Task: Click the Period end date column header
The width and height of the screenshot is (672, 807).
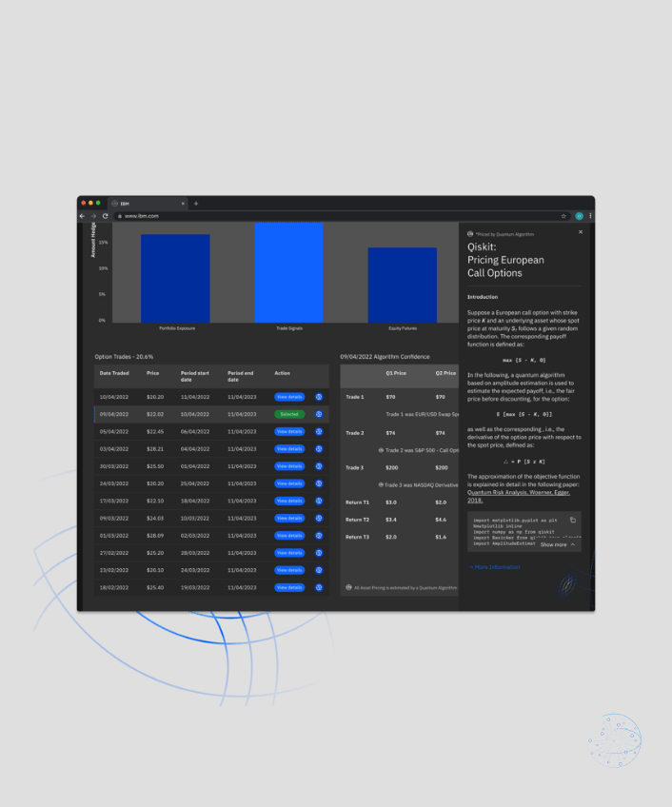Action: click(241, 376)
